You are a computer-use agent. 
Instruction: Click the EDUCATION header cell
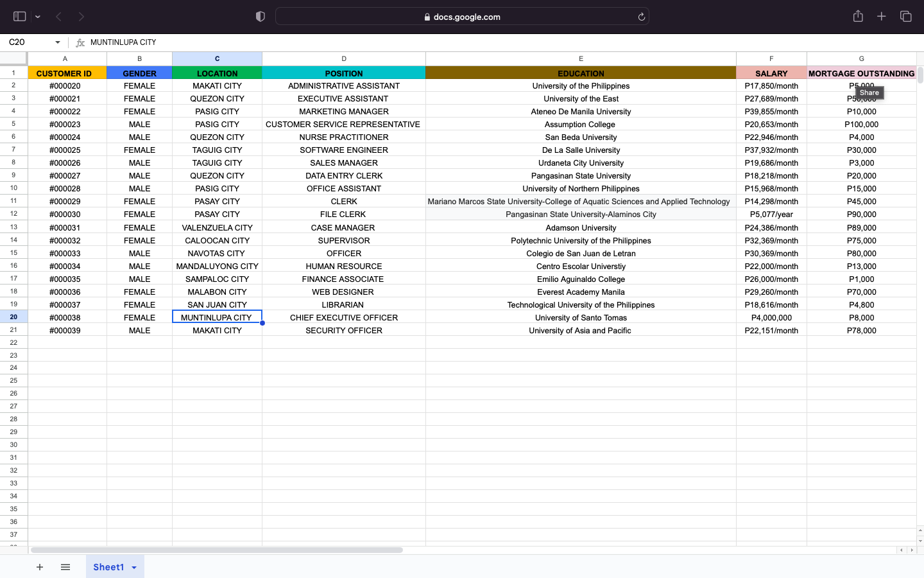581,73
